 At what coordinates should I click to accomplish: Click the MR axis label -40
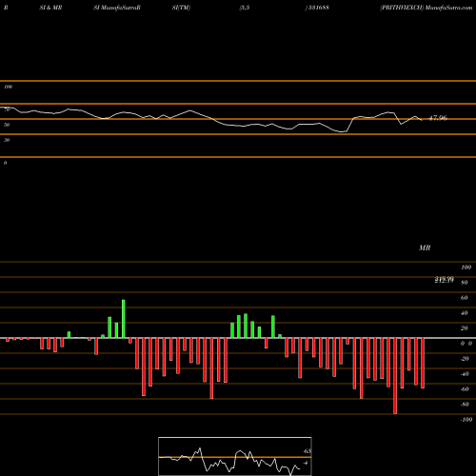pos(465,374)
